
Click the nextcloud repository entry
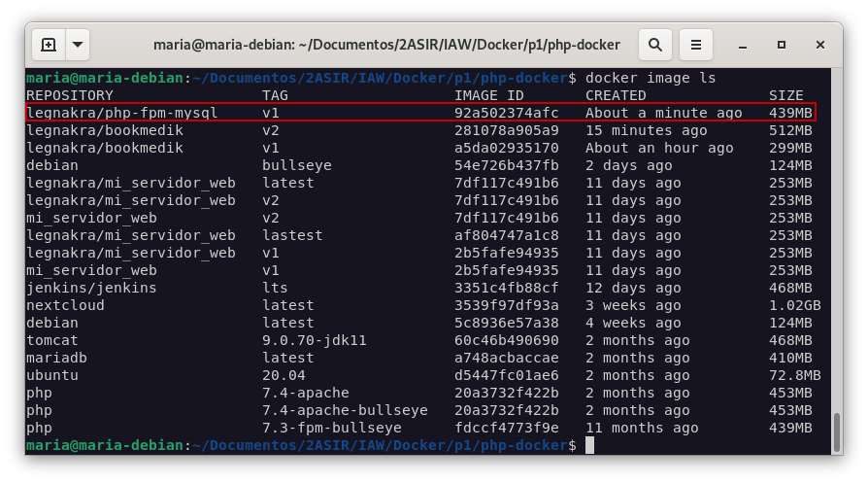pos(65,305)
